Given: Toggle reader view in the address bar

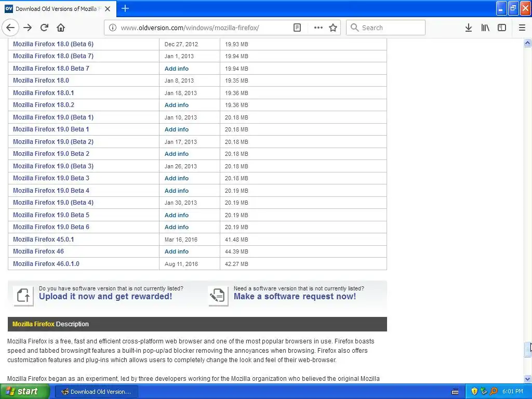Looking at the screenshot, I should point(297,28).
